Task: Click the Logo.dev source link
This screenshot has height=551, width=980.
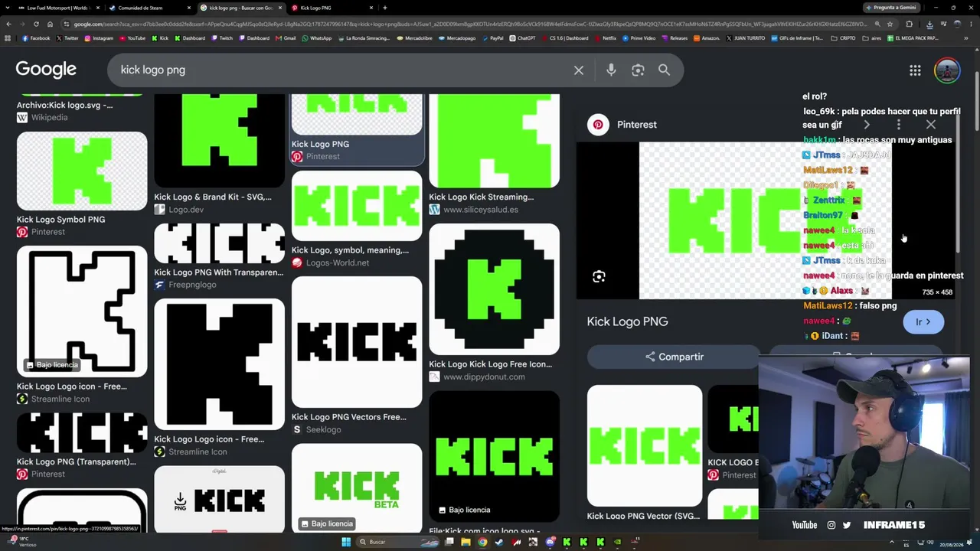Action: point(186,210)
